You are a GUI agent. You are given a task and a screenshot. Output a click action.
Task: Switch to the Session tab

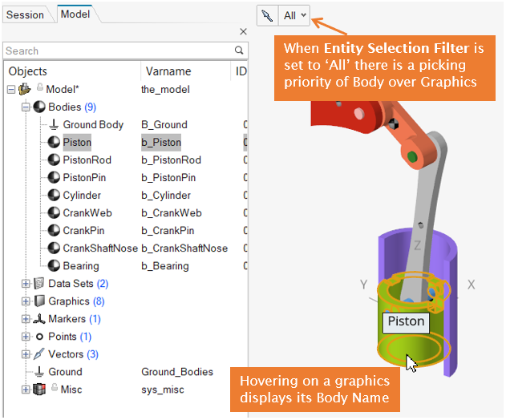tap(25, 14)
